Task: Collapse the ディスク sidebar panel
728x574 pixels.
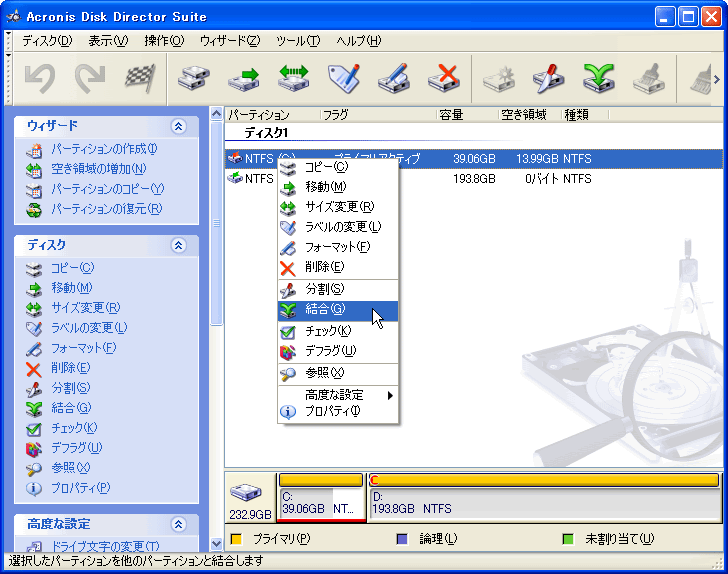Action: coord(178,245)
